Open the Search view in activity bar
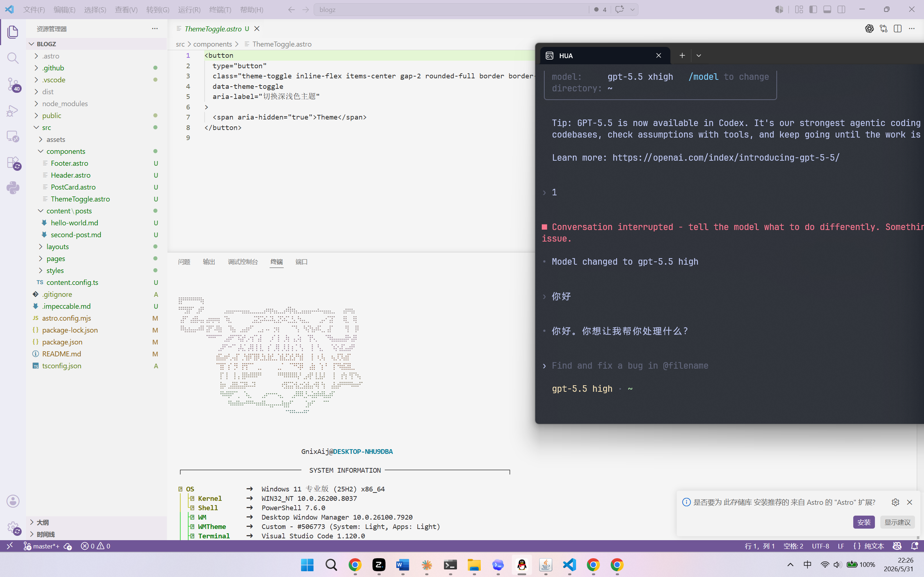Viewport: 924px width, 577px height. tap(13, 58)
